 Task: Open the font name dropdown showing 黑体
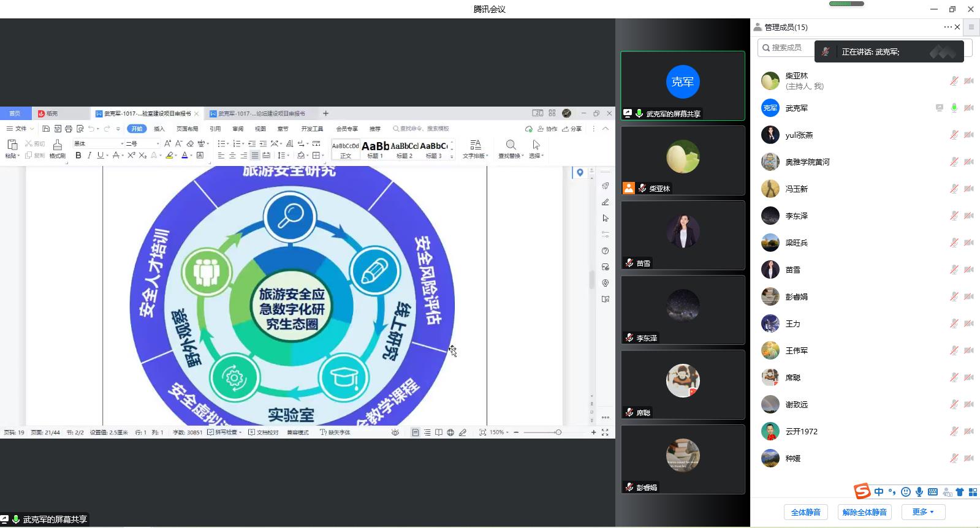pos(98,143)
